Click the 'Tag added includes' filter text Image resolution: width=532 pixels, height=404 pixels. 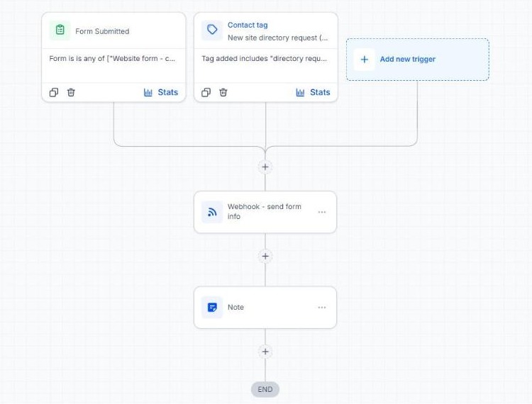coord(265,58)
